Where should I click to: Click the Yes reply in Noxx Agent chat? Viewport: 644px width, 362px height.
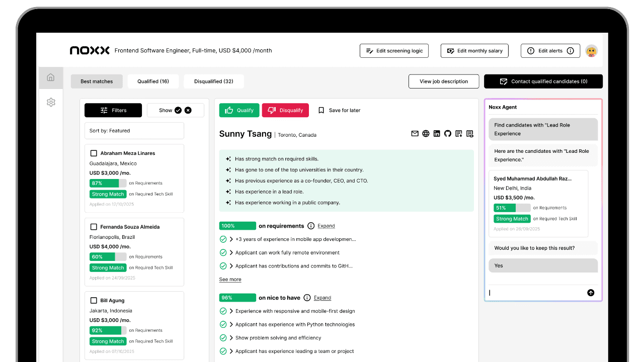click(543, 265)
